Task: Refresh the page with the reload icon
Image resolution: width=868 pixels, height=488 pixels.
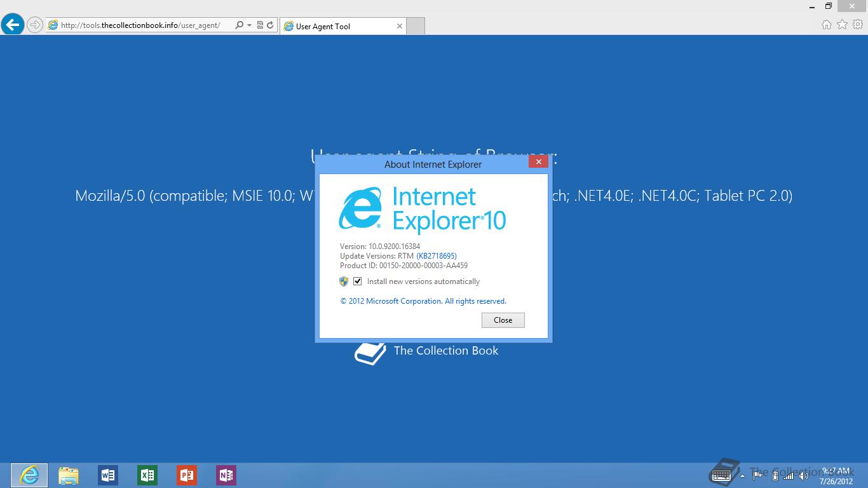Action: pos(270,25)
